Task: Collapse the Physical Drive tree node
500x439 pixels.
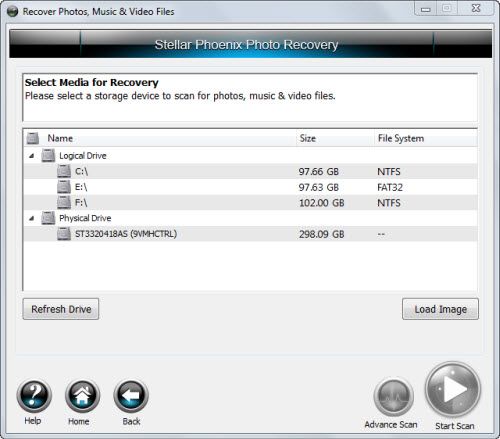Action: (x=32, y=218)
